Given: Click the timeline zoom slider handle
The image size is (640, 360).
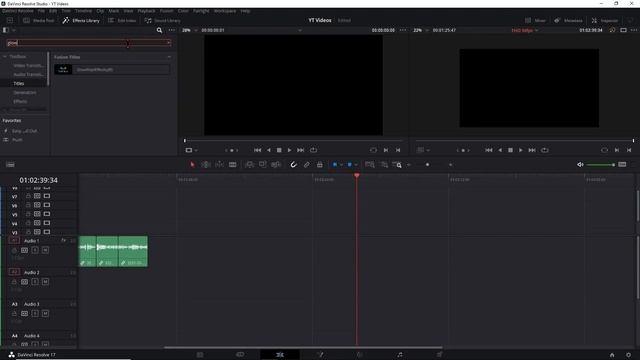Looking at the screenshot, I should [427, 164].
